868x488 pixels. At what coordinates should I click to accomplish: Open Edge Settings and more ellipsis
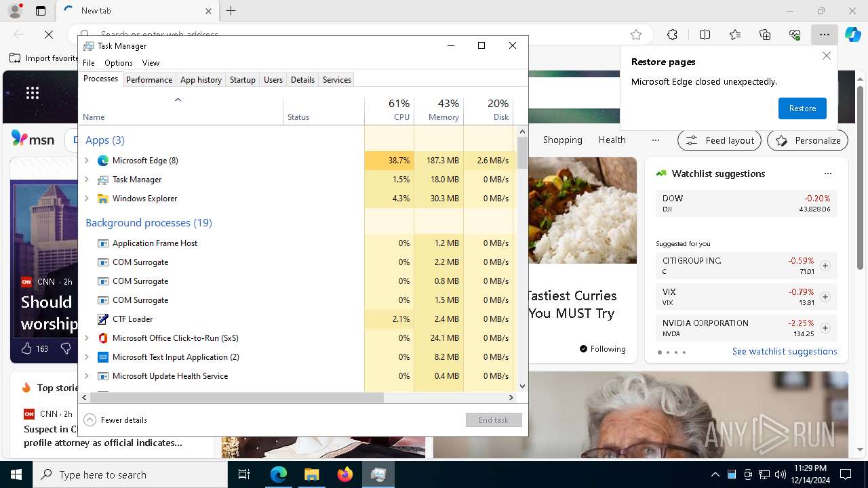point(824,35)
